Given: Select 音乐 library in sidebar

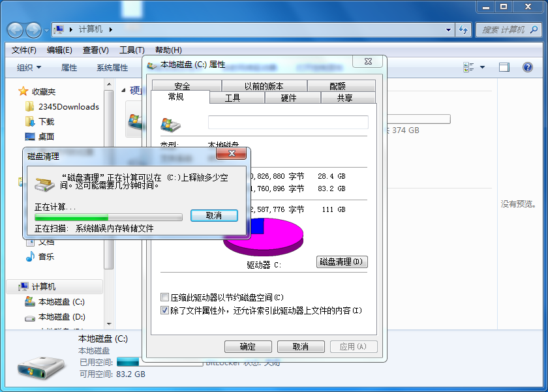Looking at the screenshot, I should point(40,257).
